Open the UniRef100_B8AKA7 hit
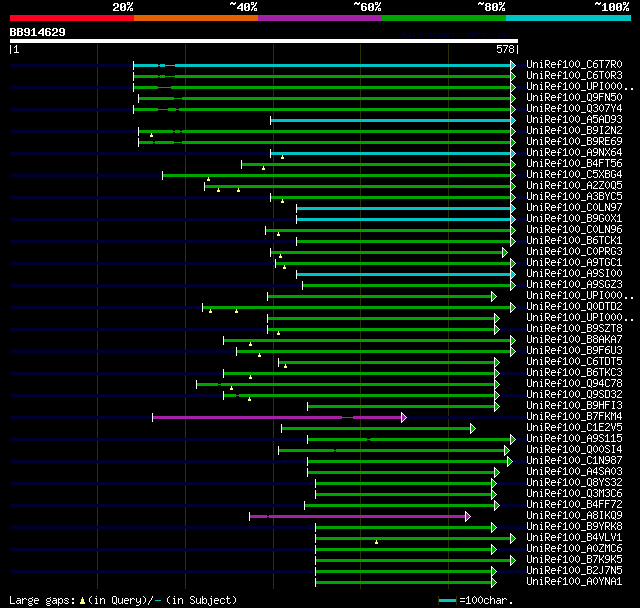Viewport: 640px width, 608px height. tap(574, 340)
